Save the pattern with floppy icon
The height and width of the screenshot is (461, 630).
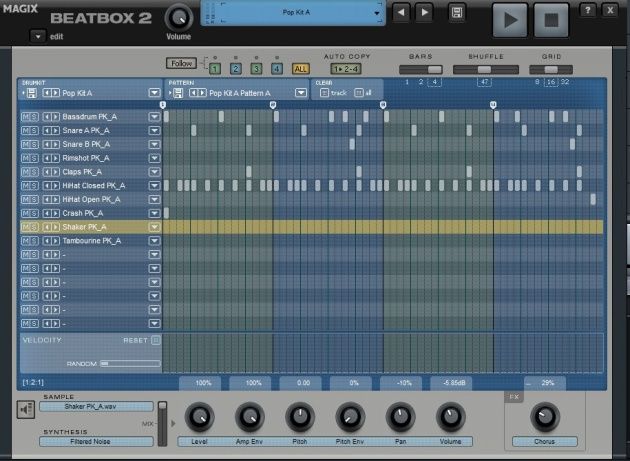(x=178, y=93)
